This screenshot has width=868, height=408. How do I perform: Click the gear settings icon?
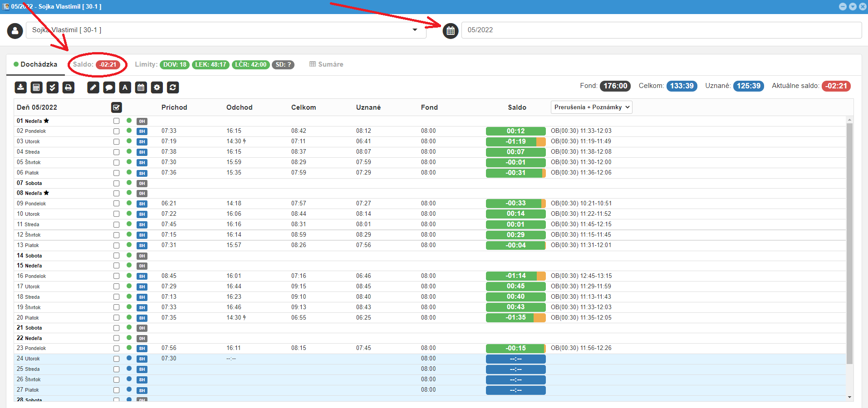click(x=157, y=87)
